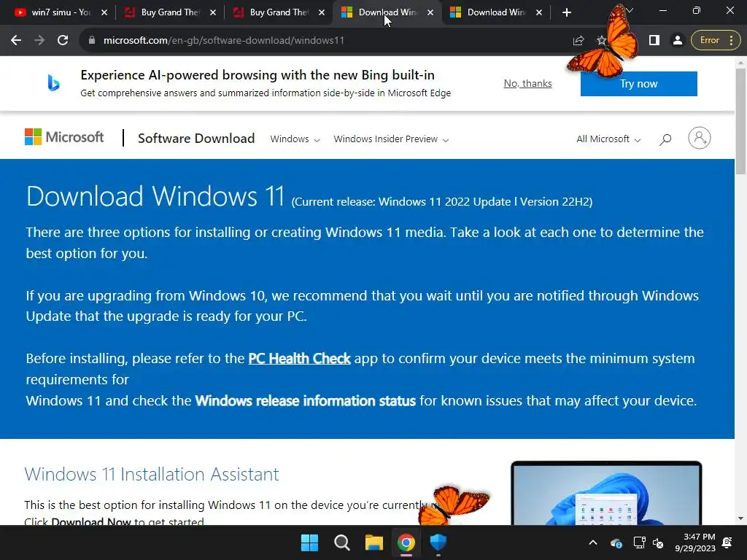The width and height of the screenshot is (747, 560).
Task: Close the second Buy Grand Theft tab
Action: 322,13
